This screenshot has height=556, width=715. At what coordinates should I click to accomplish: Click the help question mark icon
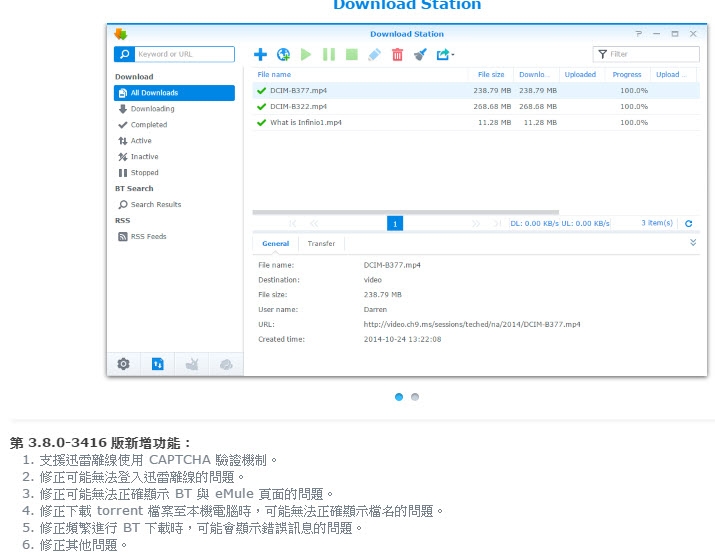638,34
